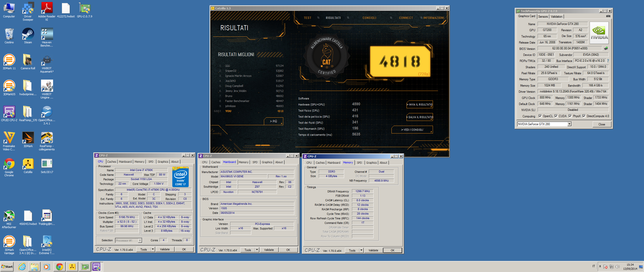
Task: Launch Driver Sweeper shortcut
Action: (28, 12)
